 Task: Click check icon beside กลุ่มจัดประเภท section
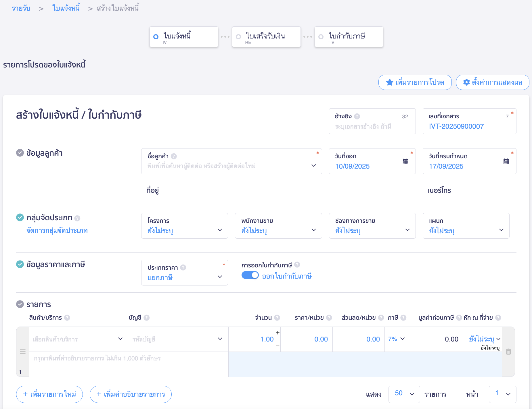(x=20, y=217)
